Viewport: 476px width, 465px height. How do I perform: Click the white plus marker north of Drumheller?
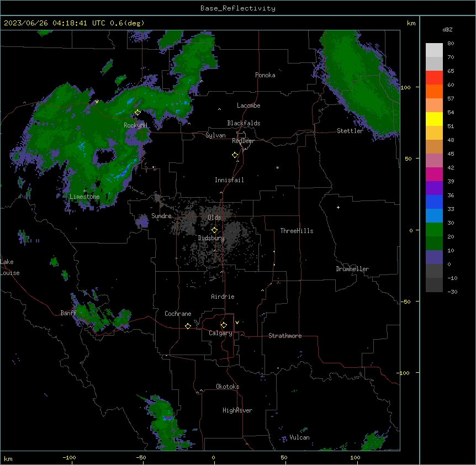coord(338,207)
